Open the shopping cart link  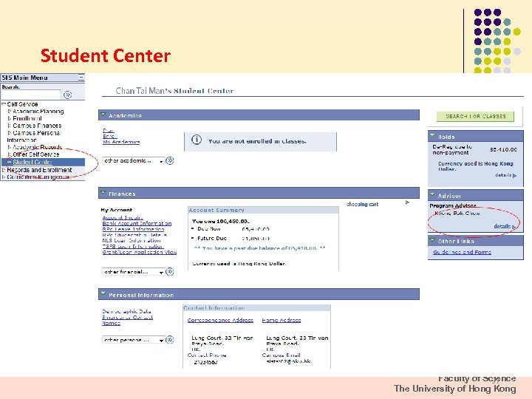(362, 204)
